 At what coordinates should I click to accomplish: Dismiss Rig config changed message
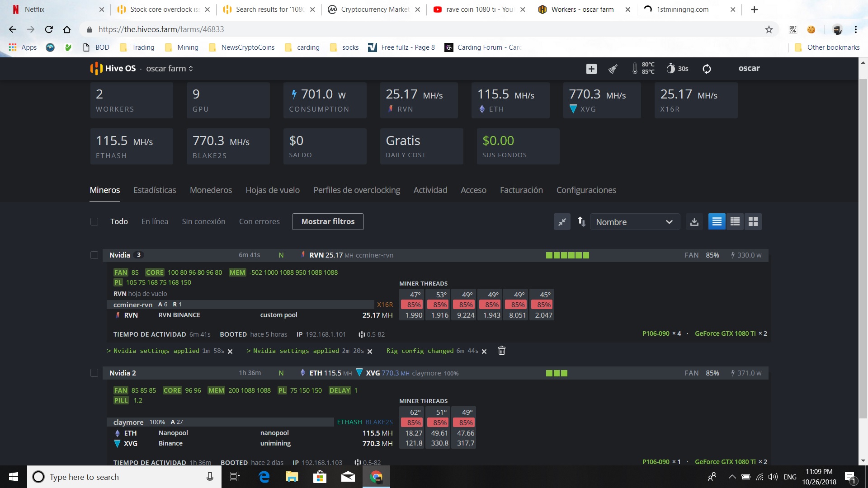pos(484,352)
